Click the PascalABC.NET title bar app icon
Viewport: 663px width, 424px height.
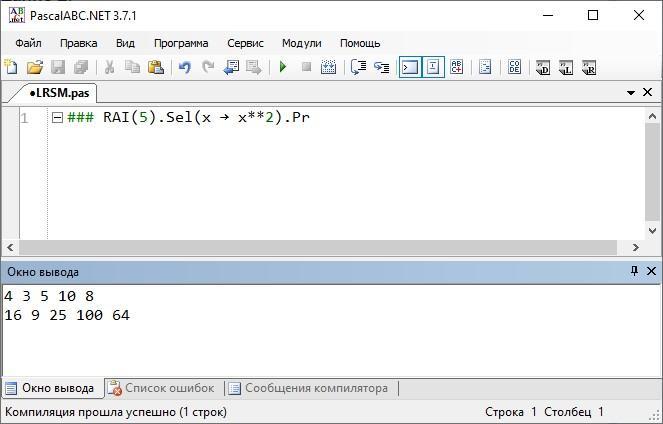point(17,15)
